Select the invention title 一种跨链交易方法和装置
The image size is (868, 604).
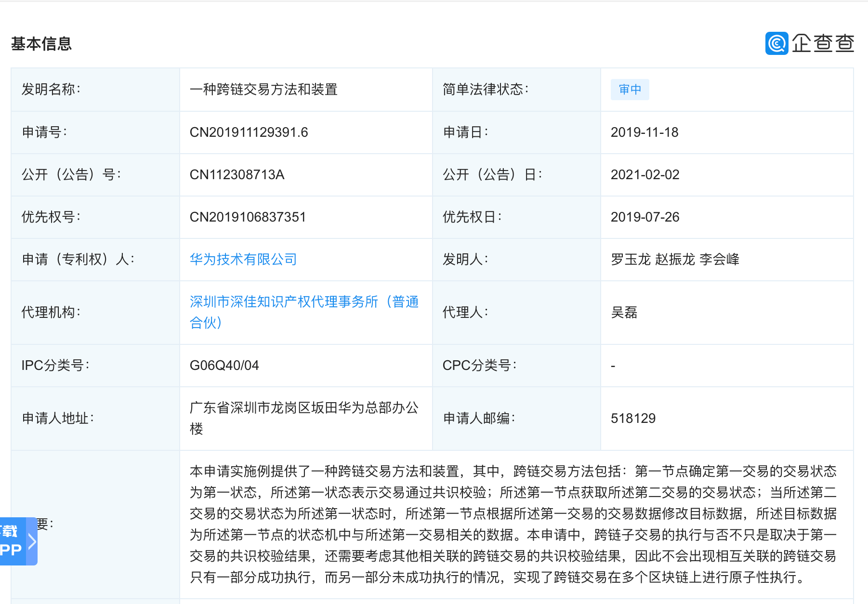[263, 90]
